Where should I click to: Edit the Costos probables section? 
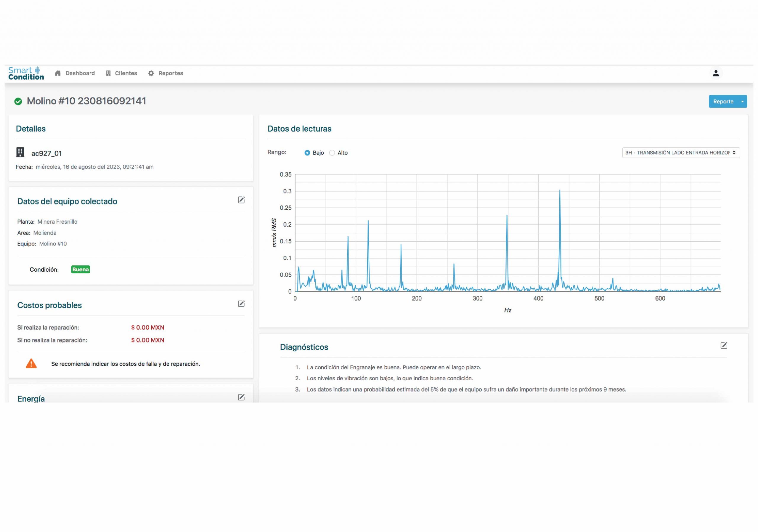coord(241,304)
